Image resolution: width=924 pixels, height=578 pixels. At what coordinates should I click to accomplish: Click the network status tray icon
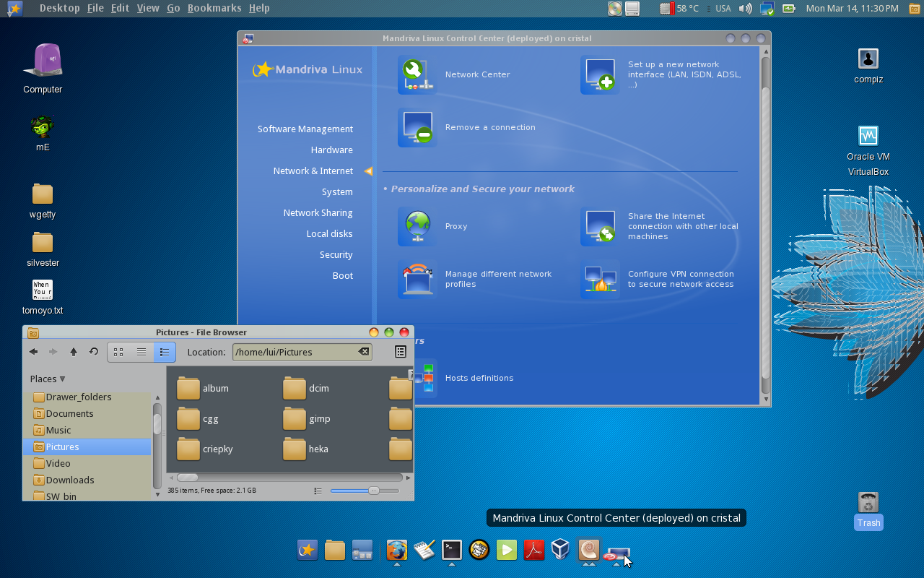(x=767, y=9)
